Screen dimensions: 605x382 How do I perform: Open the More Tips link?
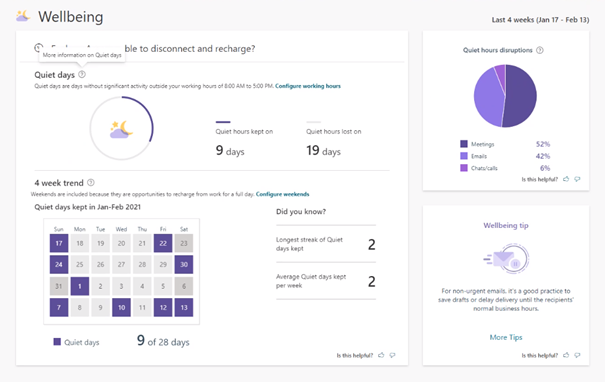coord(506,337)
